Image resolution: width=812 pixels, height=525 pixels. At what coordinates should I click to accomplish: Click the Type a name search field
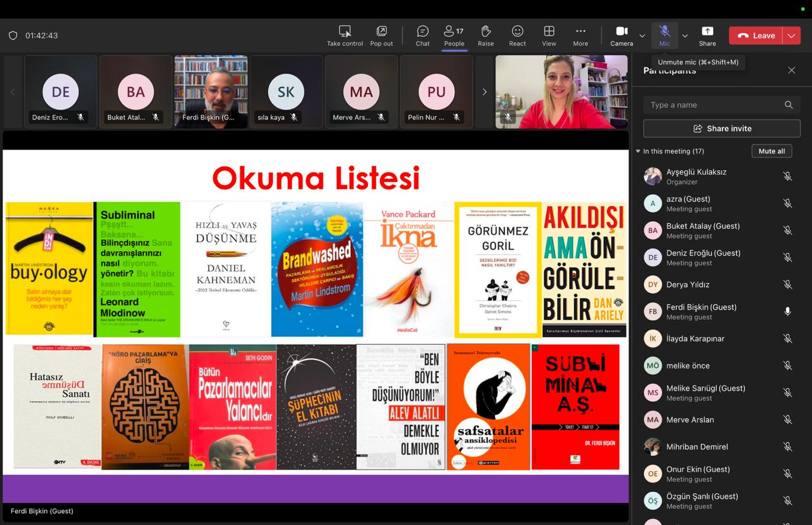click(x=721, y=105)
